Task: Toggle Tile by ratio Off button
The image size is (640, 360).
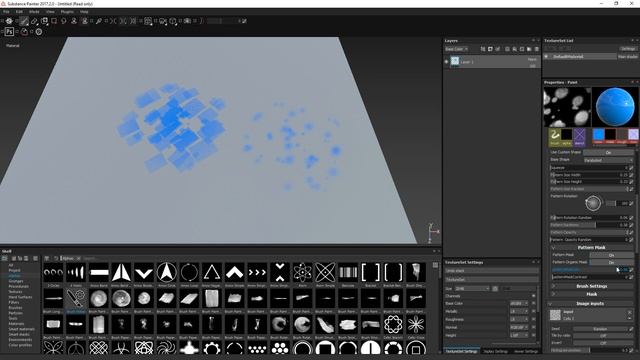Action: [603, 336]
